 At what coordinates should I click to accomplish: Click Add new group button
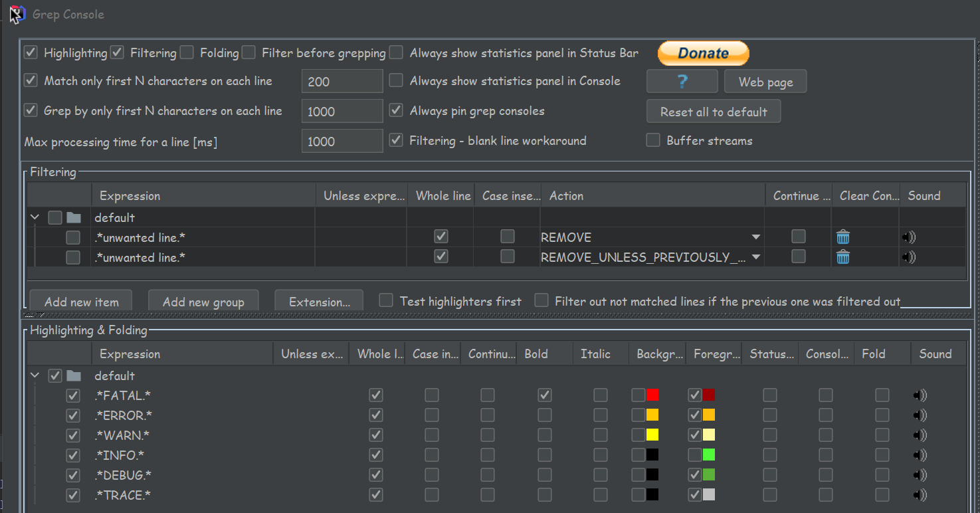pos(203,301)
